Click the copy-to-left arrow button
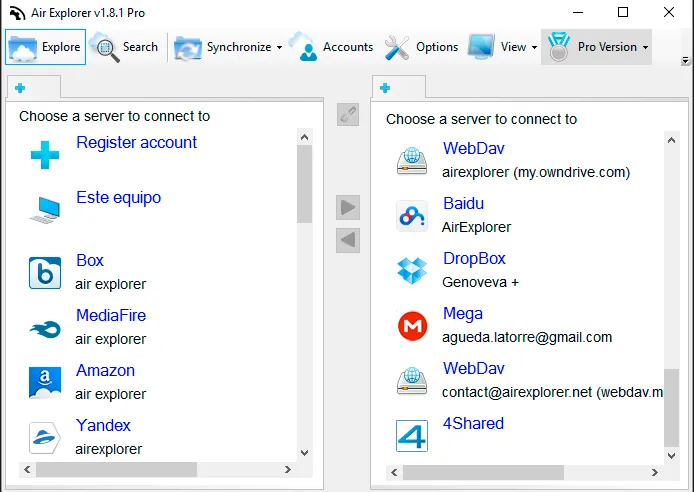 tap(348, 240)
